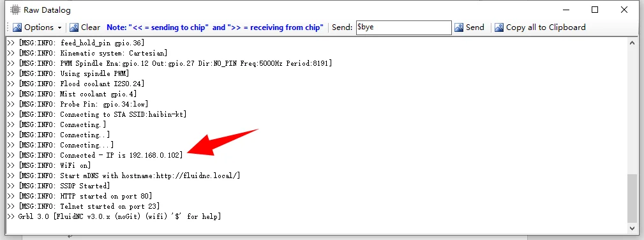The width and height of the screenshot is (644, 240).
Task: Clear the datalog using Clear label
Action: tap(91, 27)
